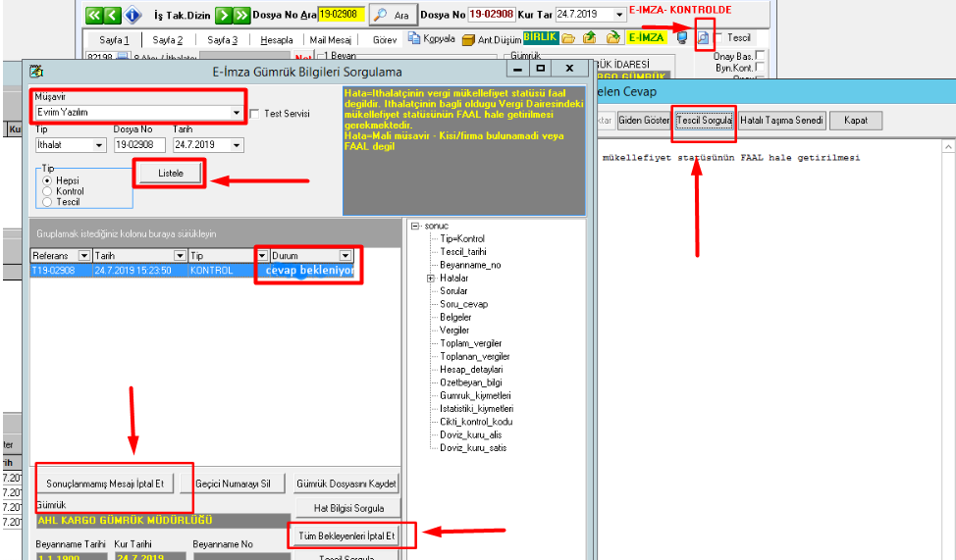The image size is (956, 560).
Task: Jump to last record with double-right arrow
Action: click(241, 16)
